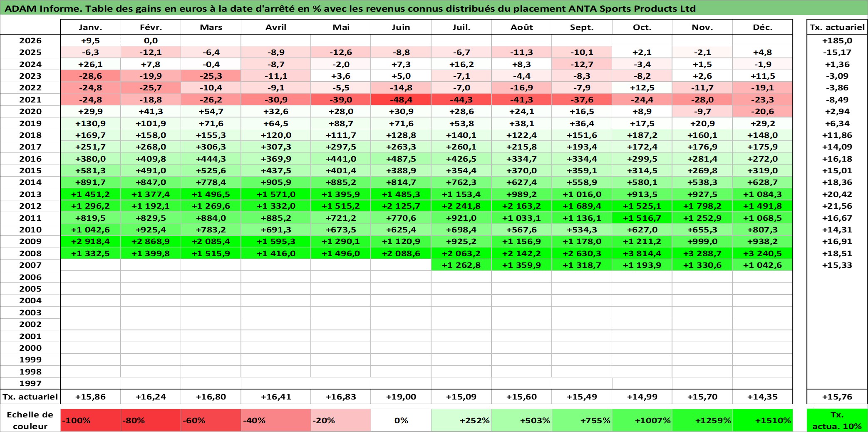This screenshot has width=868, height=432.
Task: Click the +1 571,0 cell in April 2013
Action: coord(276,194)
